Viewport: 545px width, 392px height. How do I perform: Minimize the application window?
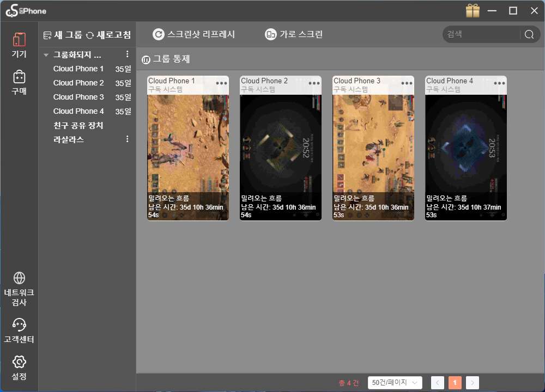tap(492, 11)
